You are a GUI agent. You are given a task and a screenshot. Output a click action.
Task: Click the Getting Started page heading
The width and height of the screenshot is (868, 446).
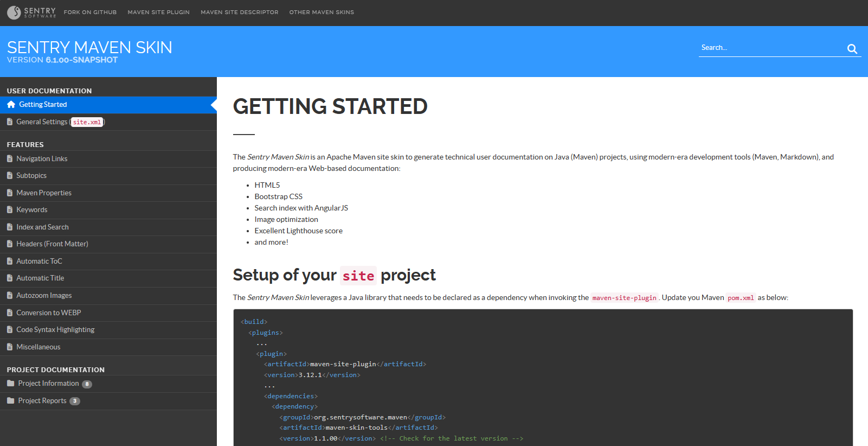point(330,106)
